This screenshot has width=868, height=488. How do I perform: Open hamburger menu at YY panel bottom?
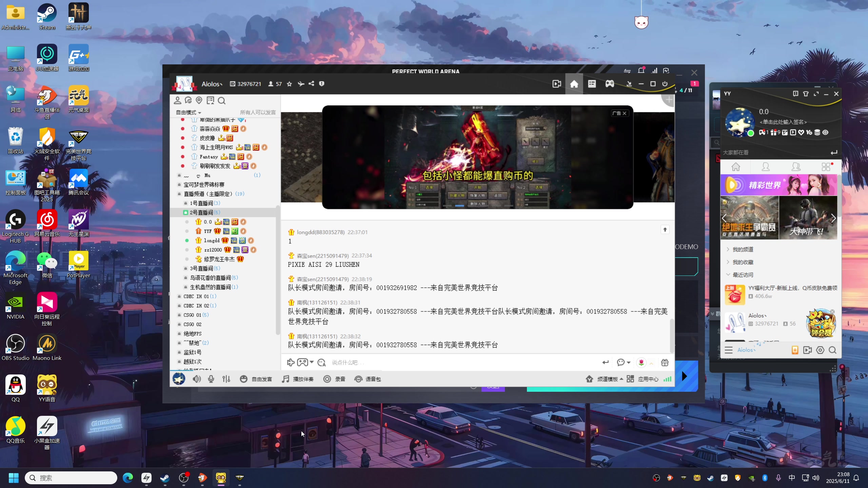[729, 350]
